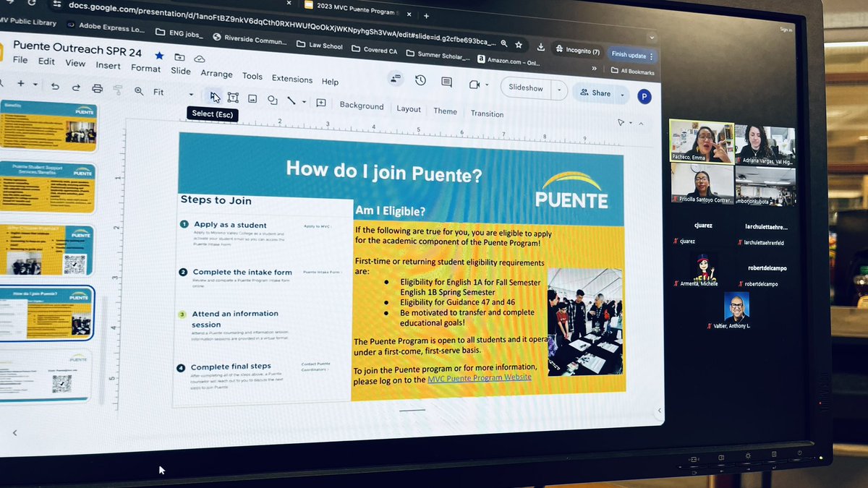Image resolution: width=868 pixels, height=488 pixels.
Task: Click the Incognito indicator
Action: point(579,51)
